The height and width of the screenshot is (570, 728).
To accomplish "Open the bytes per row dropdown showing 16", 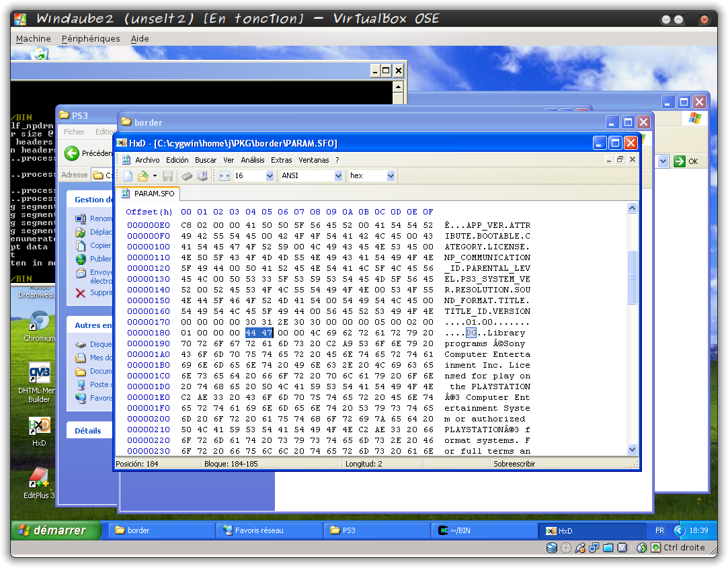I will point(270,176).
